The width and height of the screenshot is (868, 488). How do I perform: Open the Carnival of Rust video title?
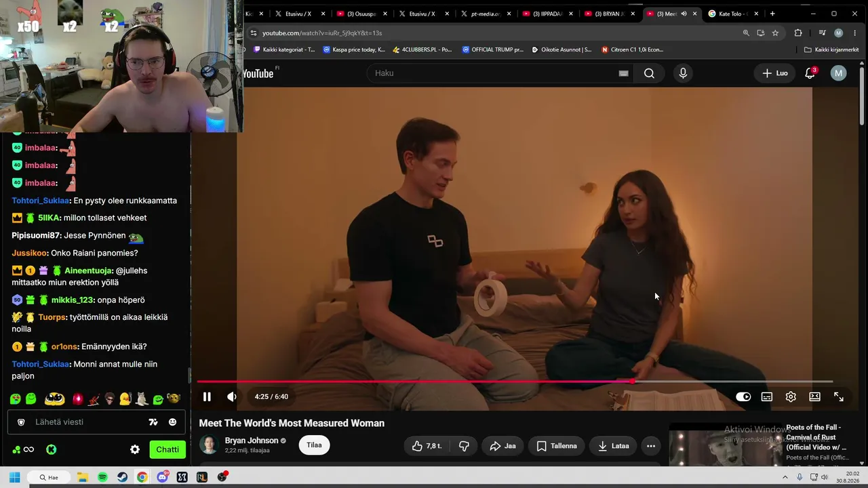816,437
